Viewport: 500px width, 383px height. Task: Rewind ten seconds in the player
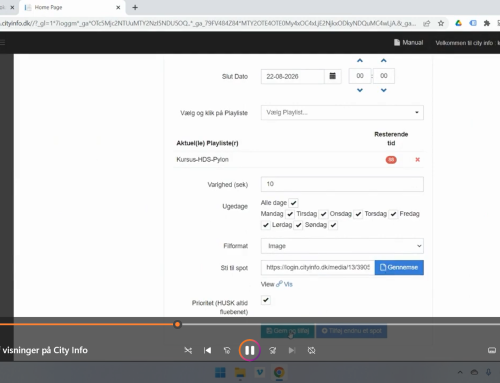tap(227, 350)
